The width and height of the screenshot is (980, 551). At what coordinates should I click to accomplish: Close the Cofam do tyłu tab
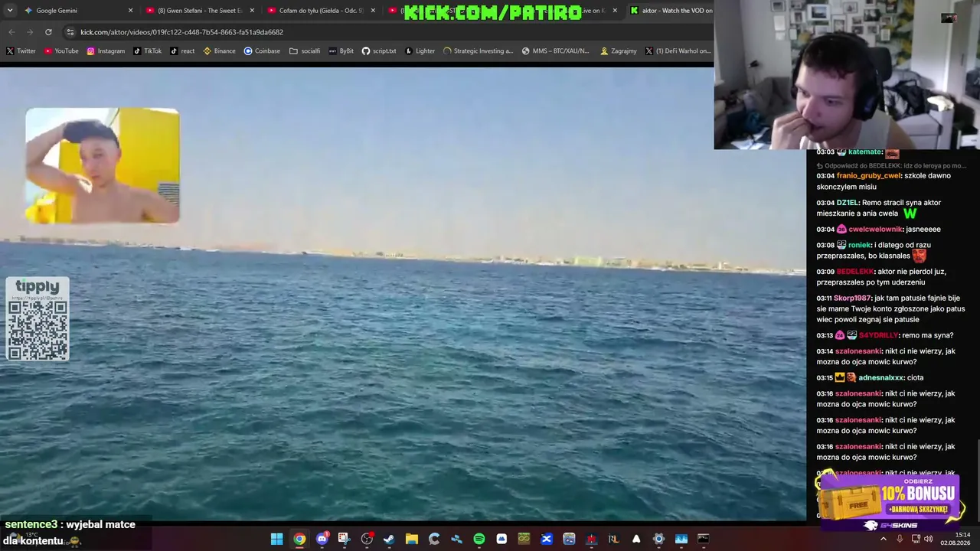click(373, 11)
